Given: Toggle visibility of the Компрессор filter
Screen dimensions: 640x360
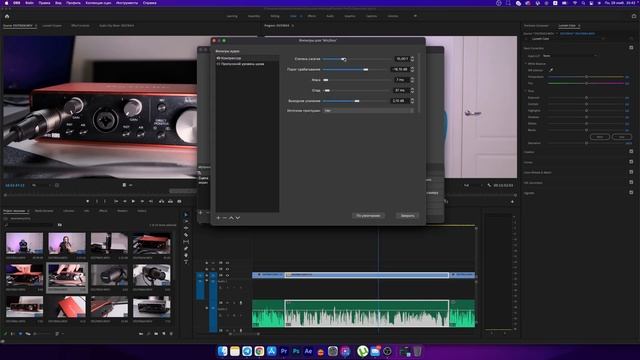Looking at the screenshot, I should 218,58.
